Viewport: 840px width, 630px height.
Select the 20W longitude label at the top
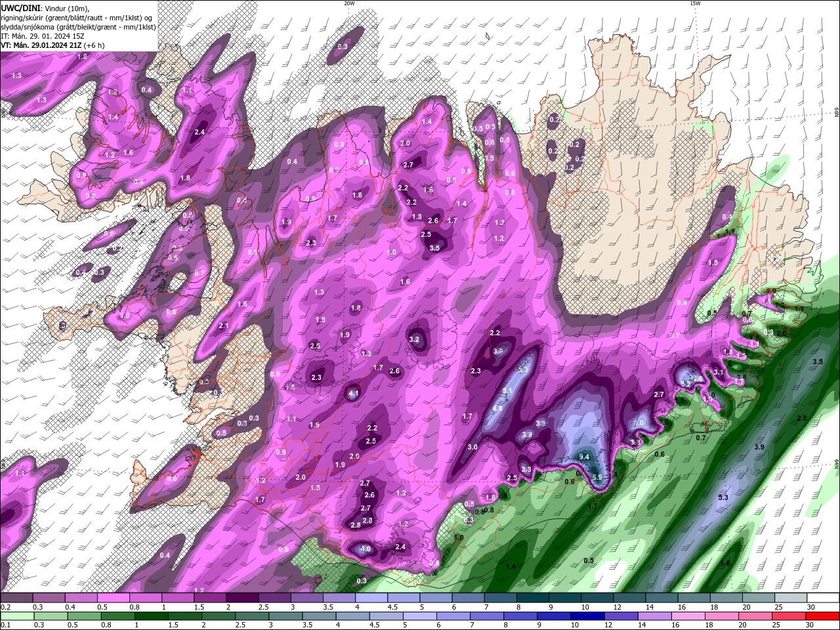coord(349,3)
